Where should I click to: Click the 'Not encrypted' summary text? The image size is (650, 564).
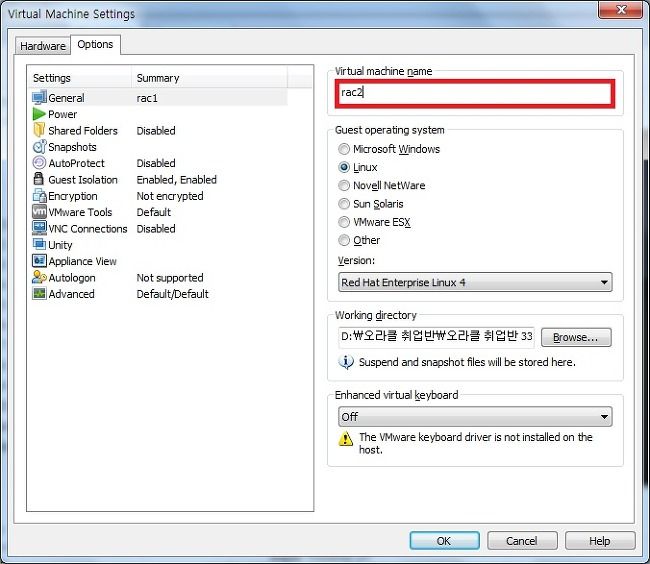[x=170, y=196]
